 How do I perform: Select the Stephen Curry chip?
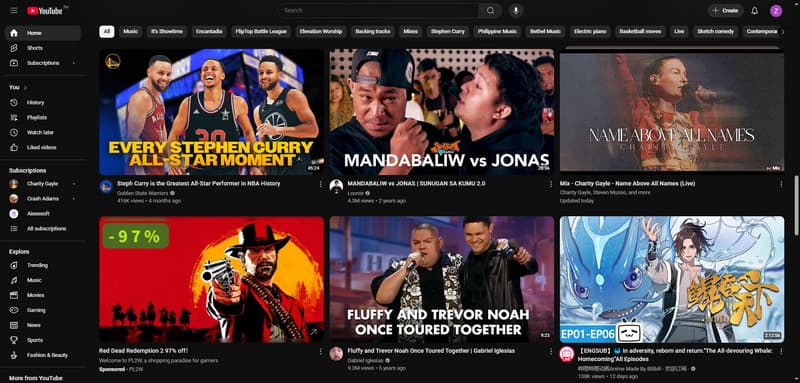(447, 32)
